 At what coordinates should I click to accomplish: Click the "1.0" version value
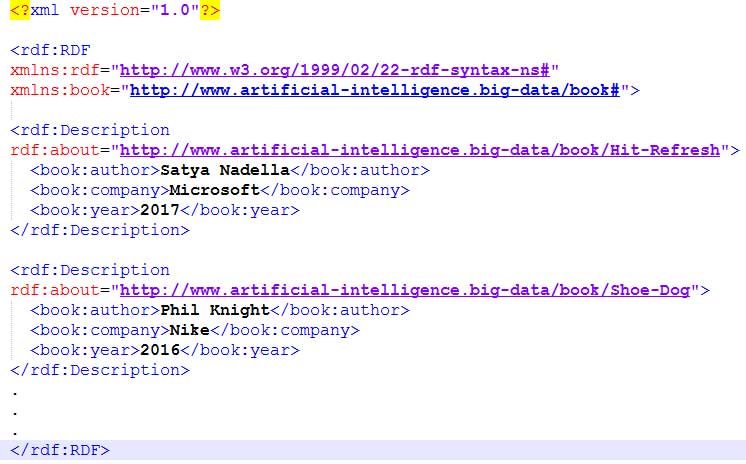click(x=175, y=10)
